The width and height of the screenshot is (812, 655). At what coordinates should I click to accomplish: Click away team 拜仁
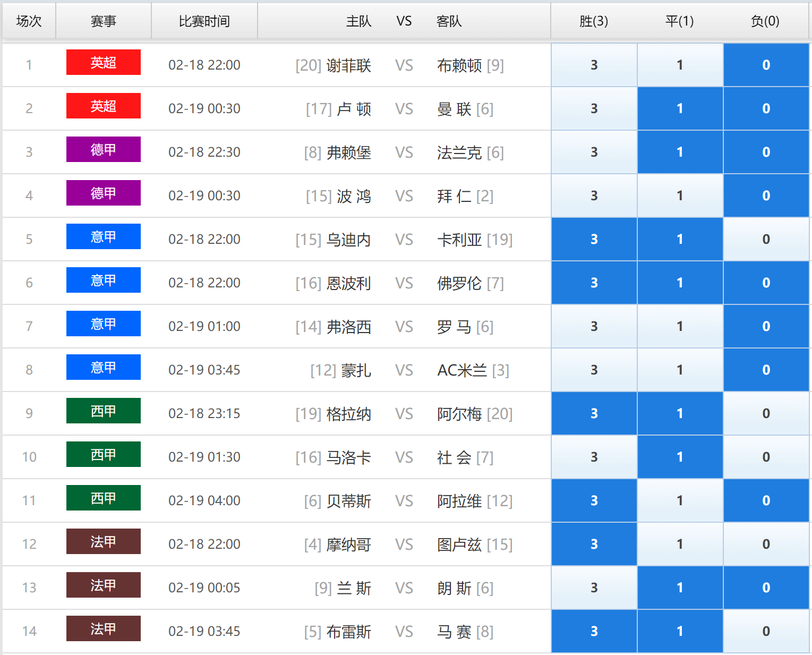pyautogui.click(x=454, y=196)
